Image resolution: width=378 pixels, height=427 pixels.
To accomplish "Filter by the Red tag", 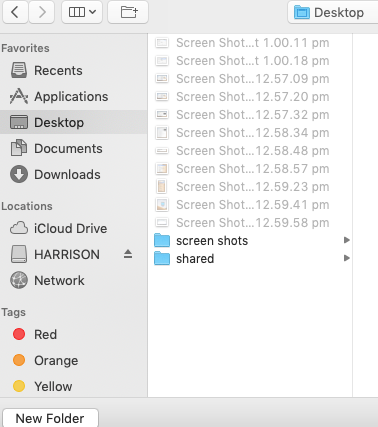I will click(x=73, y=334).
